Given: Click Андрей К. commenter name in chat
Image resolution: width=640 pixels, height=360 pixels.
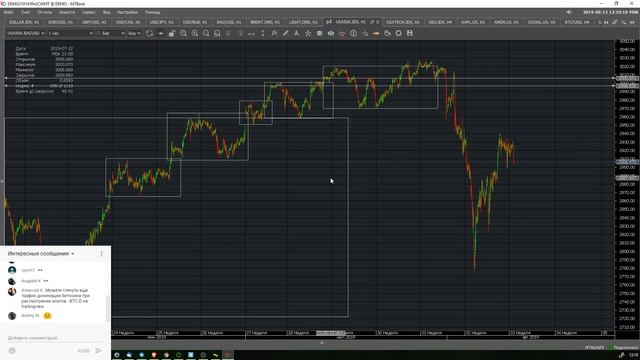Looking at the screenshot, I should coord(31,281).
